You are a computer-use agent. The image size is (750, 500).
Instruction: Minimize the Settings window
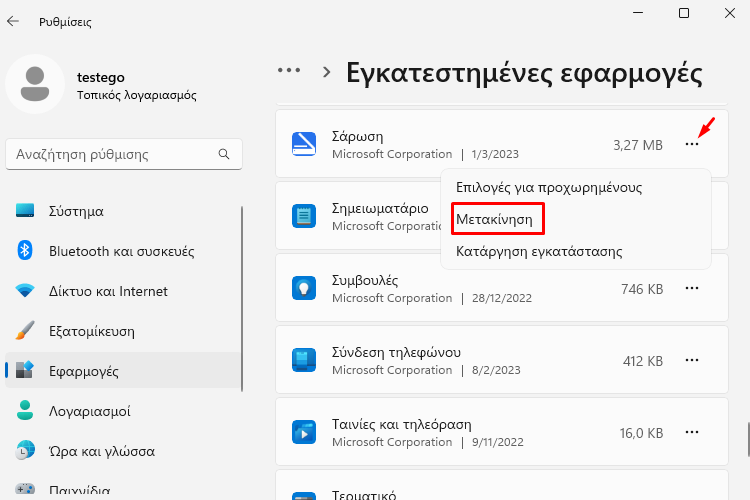click(638, 13)
